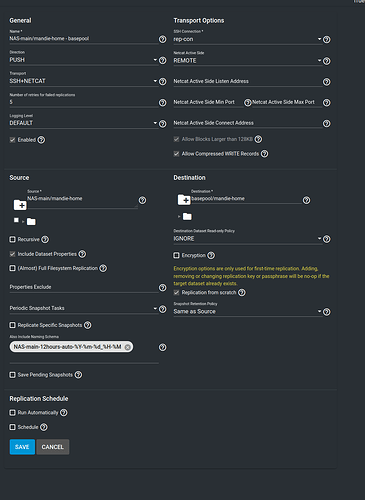Click the Source folder browse icon
365x500 pixels.
point(20,205)
